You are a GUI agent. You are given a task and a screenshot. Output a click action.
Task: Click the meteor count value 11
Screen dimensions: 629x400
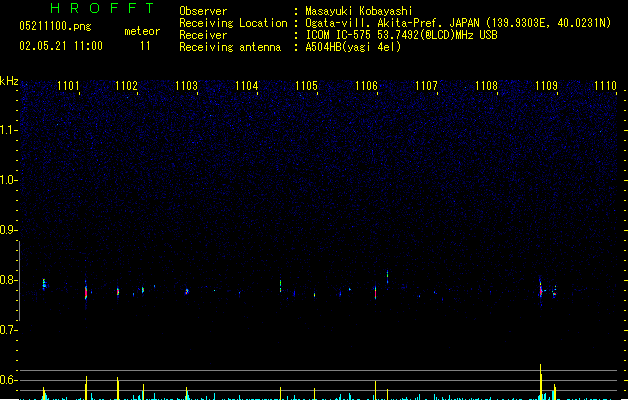[x=145, y=46]
